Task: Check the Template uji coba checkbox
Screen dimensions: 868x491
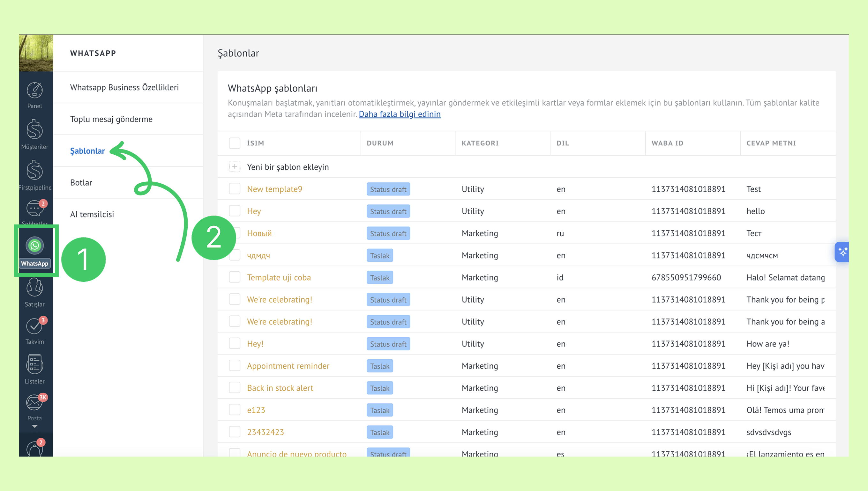Action: click(x=235, y=277)
